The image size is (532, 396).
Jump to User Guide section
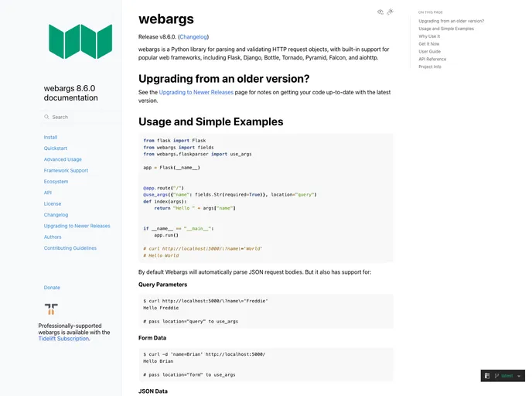pos(429,52)
